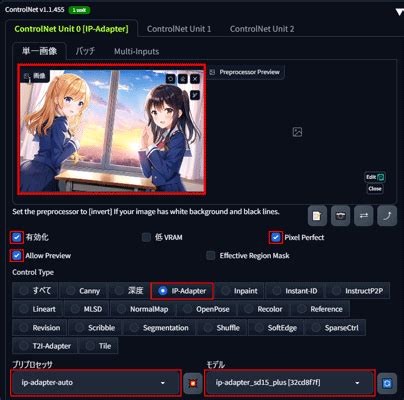
Task: Open the Multi-Inputs tab
Action: (137, 52)
